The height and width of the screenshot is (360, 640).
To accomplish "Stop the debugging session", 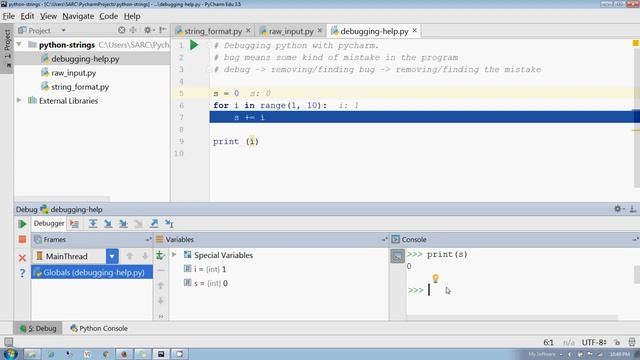I will (22, 240).
